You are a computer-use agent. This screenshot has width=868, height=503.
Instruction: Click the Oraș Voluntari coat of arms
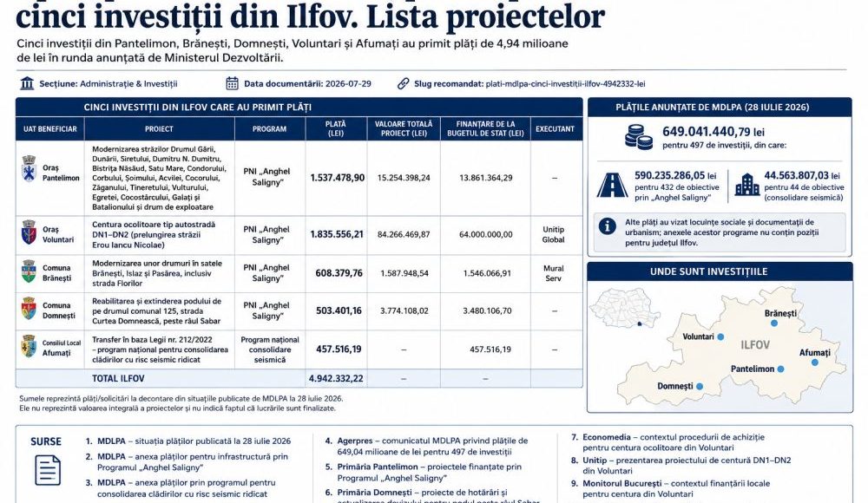(x=29, y=232)
